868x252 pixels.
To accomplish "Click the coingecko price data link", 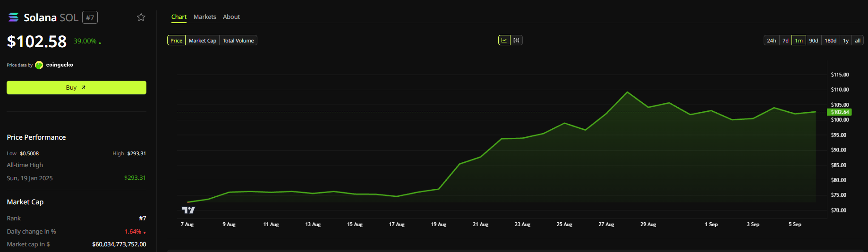I will (60, 65).
